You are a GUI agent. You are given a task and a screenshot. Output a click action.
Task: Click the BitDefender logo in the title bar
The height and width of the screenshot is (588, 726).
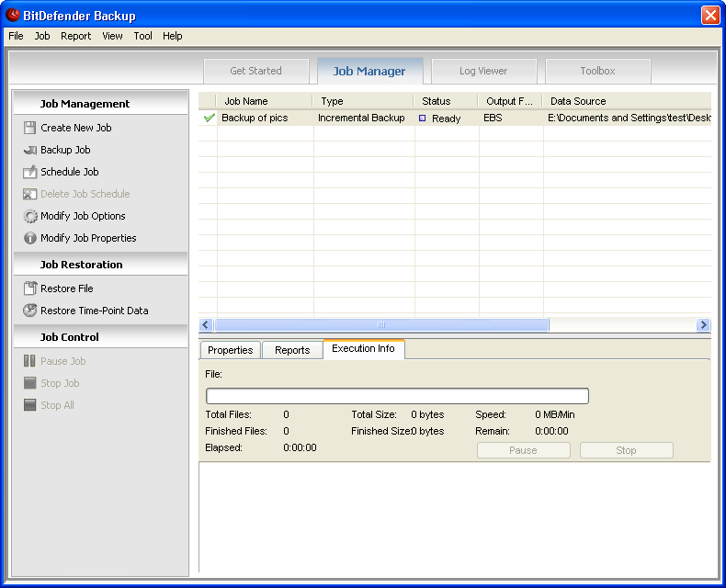point(13,15)
